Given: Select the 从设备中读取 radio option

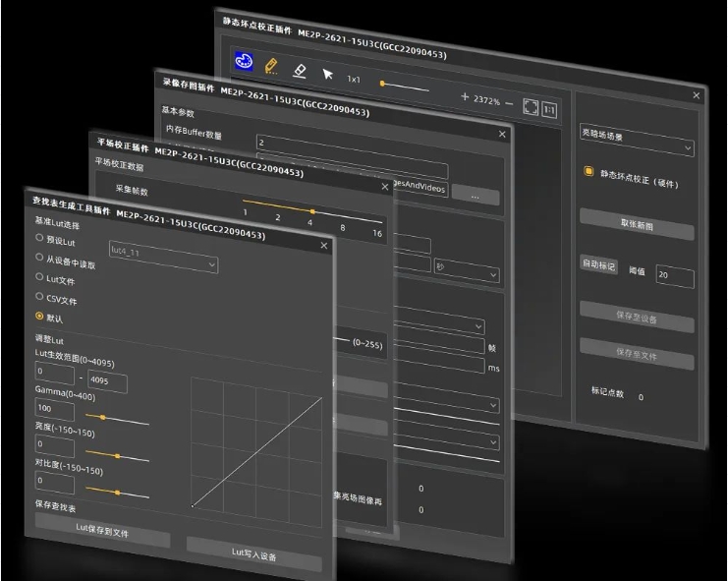Looking at the screenshot, I should [39, 257].
